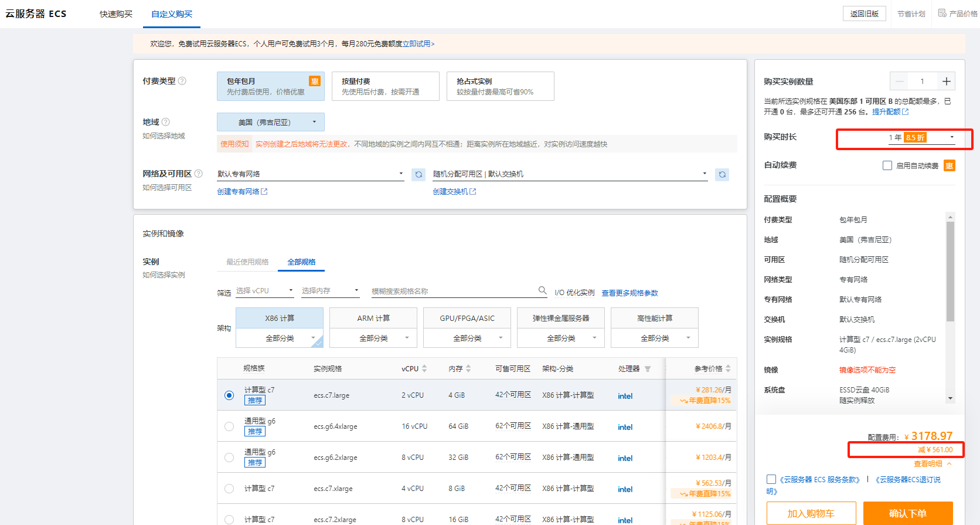
Task: Switch to the 快速购买 tab
Action: (x=116, y=14)
